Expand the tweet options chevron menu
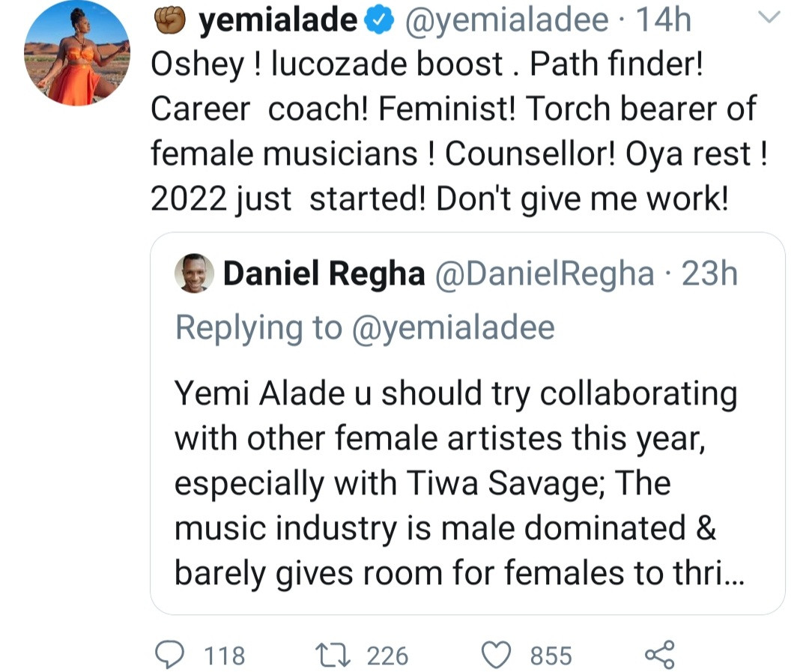The height and width of the screenshot is (672, 809). point(770,16)
